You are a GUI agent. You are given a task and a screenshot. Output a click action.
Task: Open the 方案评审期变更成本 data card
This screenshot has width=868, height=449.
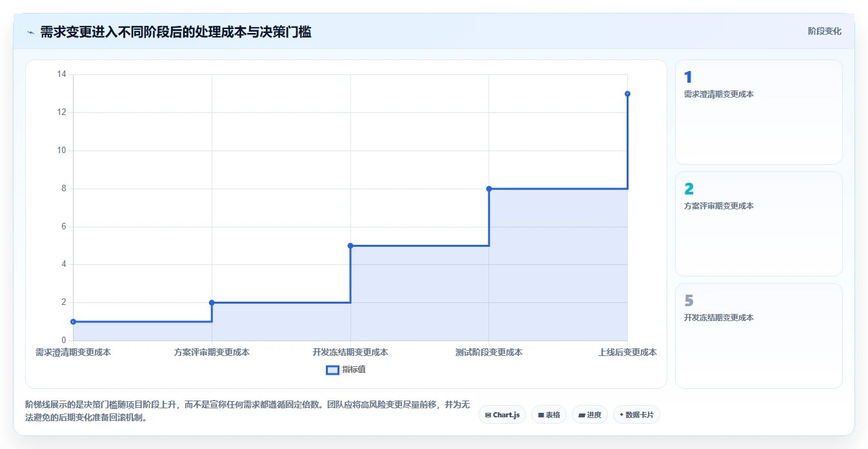coord(759,224)
